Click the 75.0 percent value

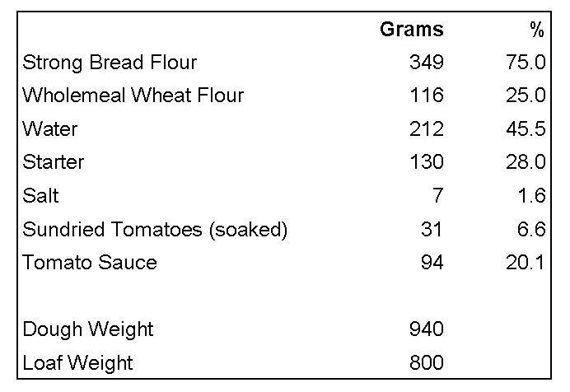[526, 63]
